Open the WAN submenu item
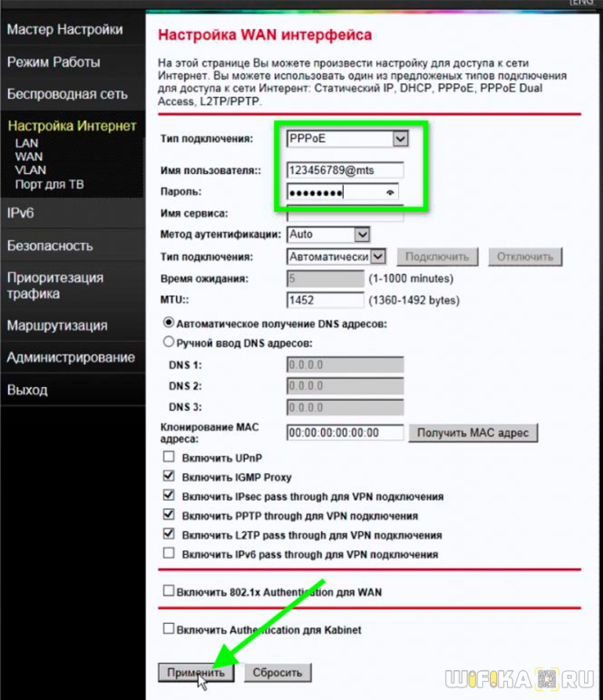 (x=29, y=157)
